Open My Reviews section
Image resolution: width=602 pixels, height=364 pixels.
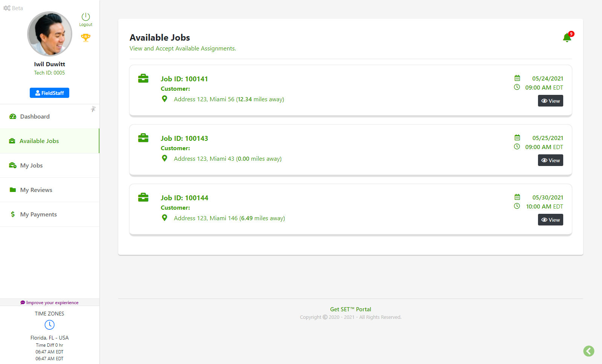click(x=36, y=190)
